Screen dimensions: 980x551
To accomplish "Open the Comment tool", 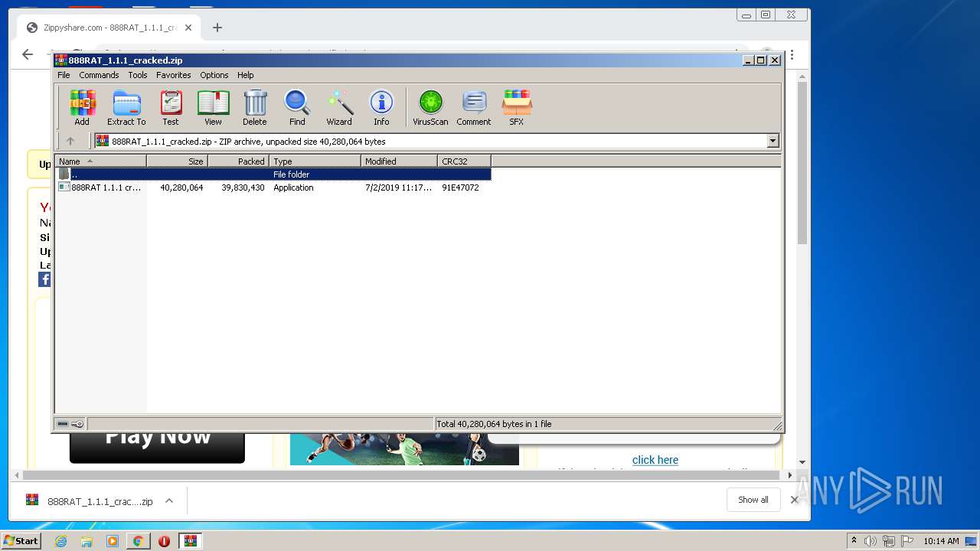I will point(474,108).
